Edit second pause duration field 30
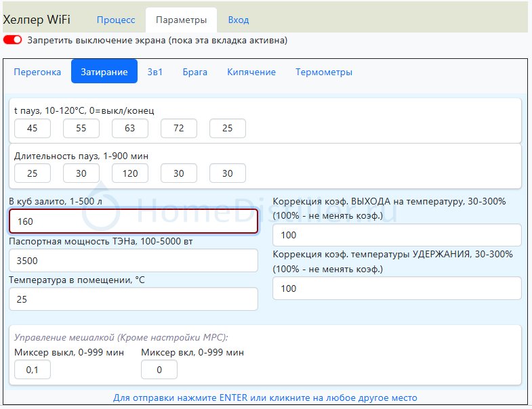The height and width of the screenshot is (409, 532). 81,173
